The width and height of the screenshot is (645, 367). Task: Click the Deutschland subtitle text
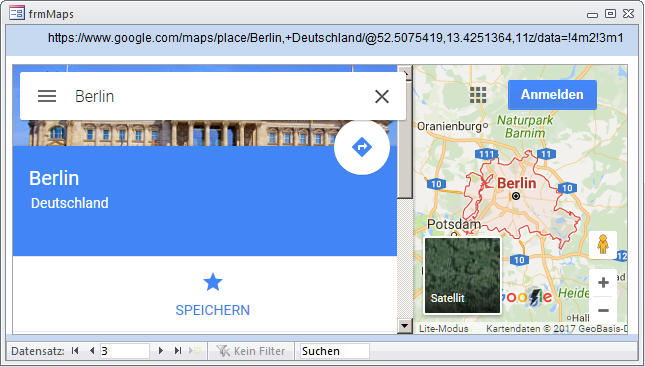tap(70, 203)
